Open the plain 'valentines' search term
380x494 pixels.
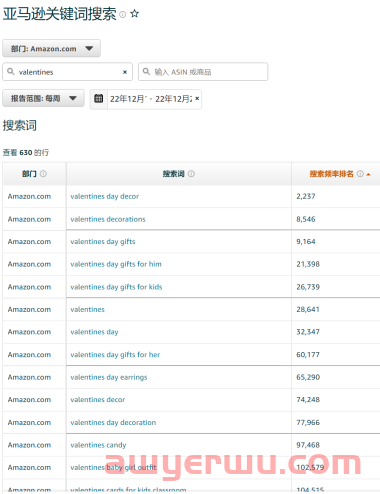(x=87, y=309)
